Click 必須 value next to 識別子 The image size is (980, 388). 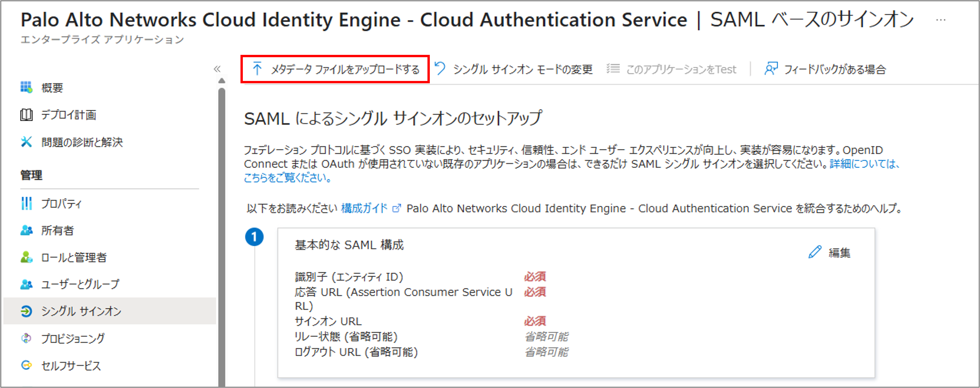535,277
